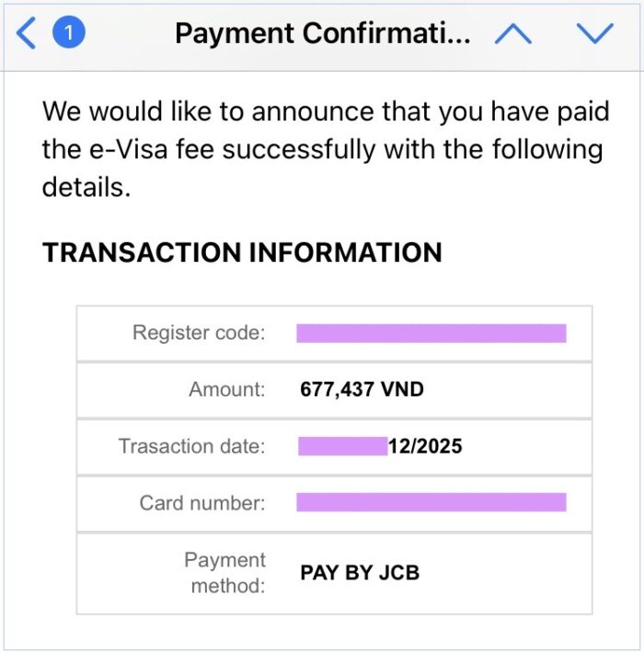Go to previous message with up arrow
This screenshot has width=644, height=653.
pos(512,34)
